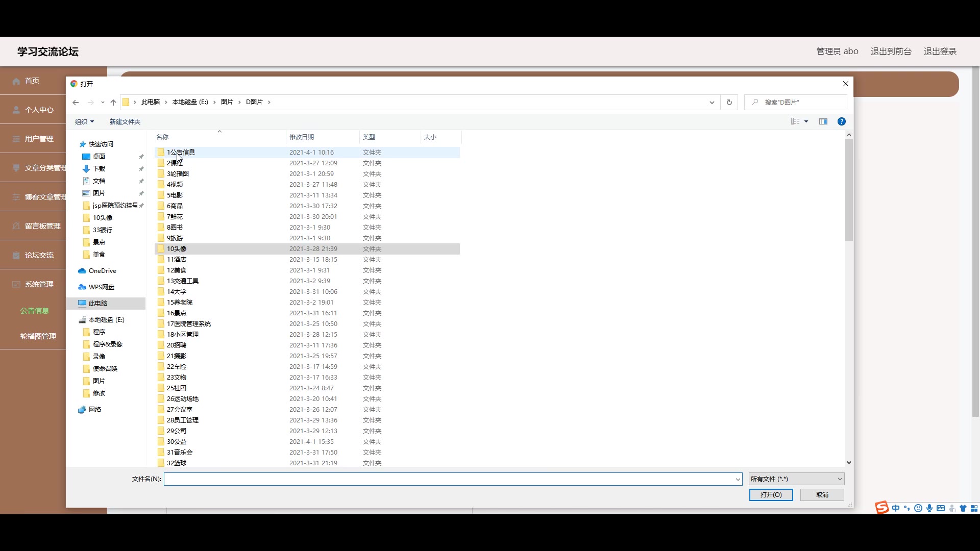Click the 文件名 input field
This screenshot has width=980, height=551.
click(x=449, y=479)
